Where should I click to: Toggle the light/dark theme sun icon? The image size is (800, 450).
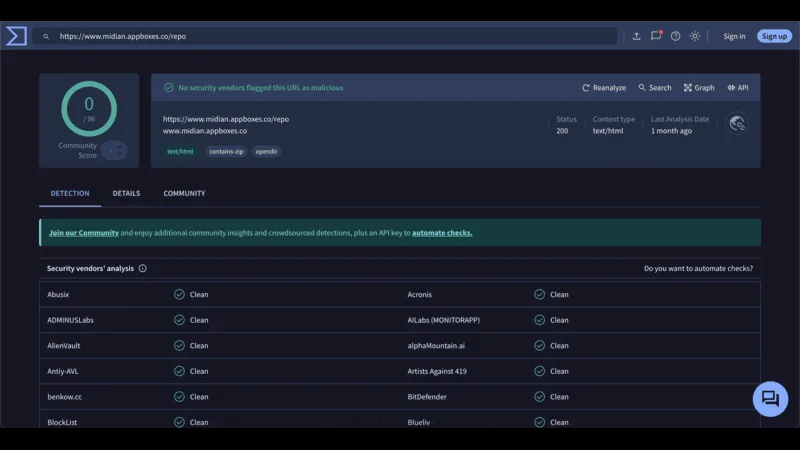click(695, 36)
